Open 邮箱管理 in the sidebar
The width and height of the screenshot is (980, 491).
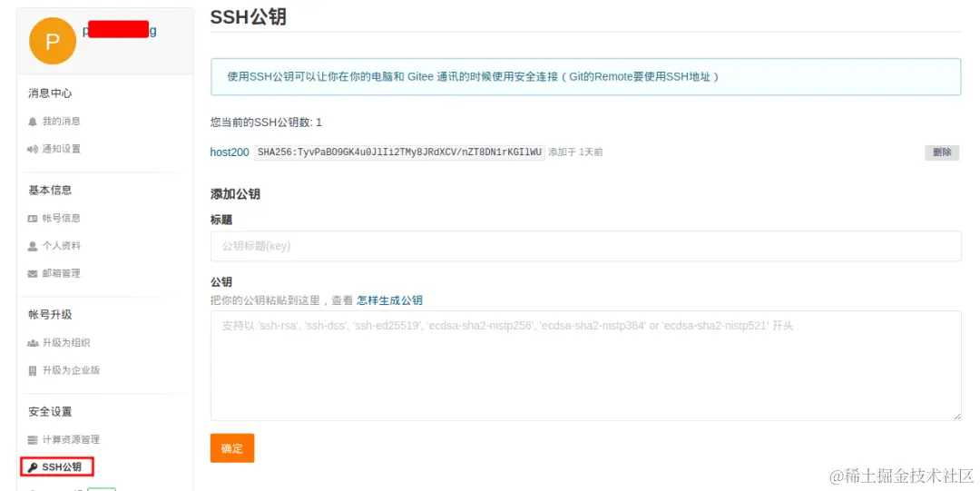[62, 273]
